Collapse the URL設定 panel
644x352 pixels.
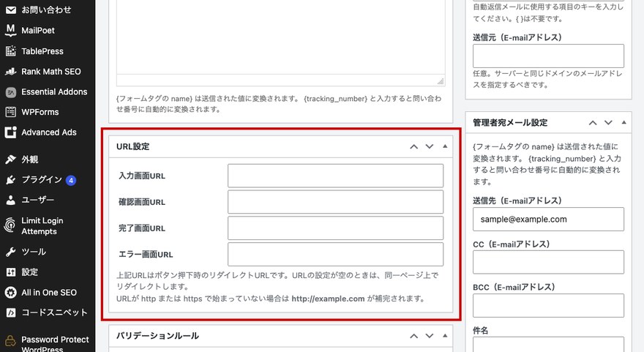click(x=445, y=146)
